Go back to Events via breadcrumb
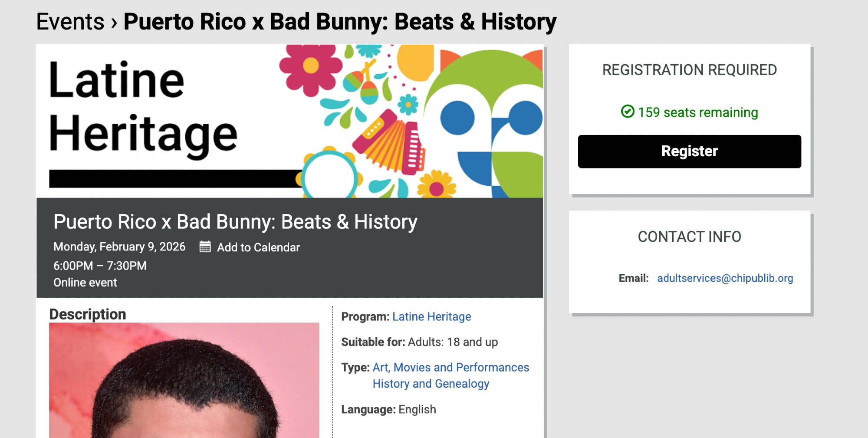Image resolution: width=868 pixels, height=438 pixels. coord(70,22)
